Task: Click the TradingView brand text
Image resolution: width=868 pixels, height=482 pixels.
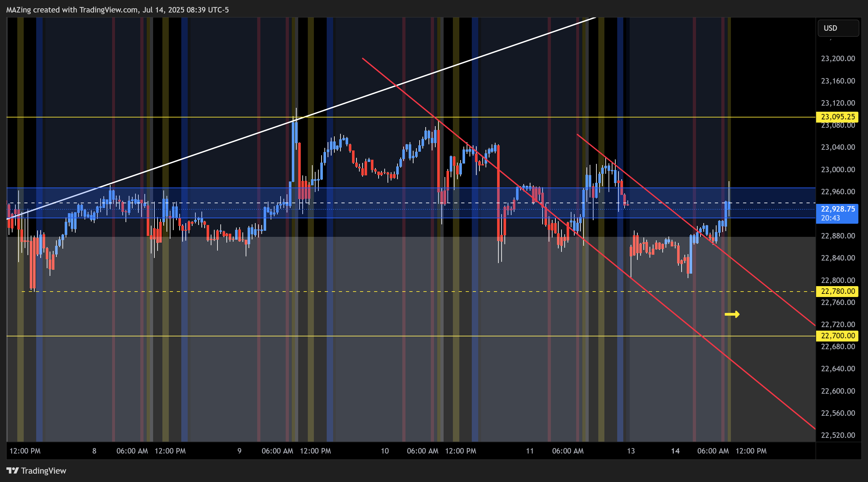Action: click(x=44, y=470)
